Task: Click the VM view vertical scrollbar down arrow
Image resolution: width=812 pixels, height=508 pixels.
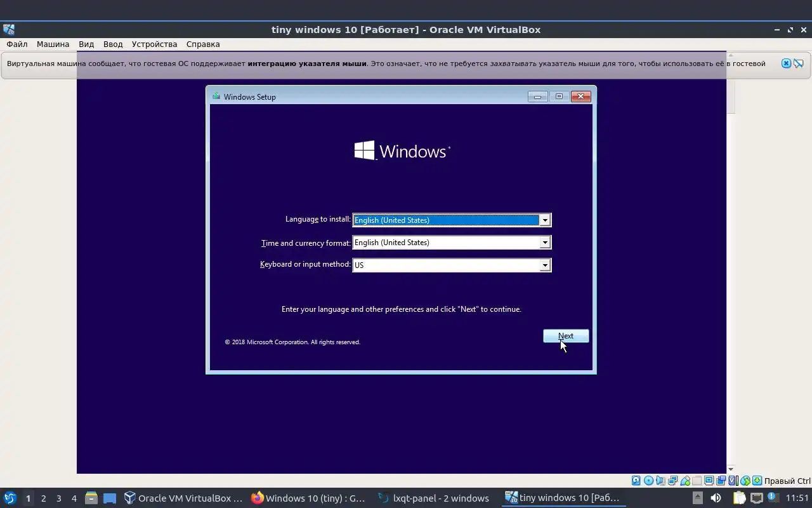Action: coord(731,469)
